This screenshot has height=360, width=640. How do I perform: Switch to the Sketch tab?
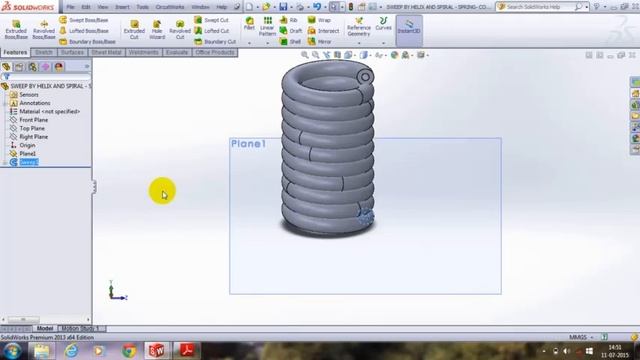[x=44, y=52]
